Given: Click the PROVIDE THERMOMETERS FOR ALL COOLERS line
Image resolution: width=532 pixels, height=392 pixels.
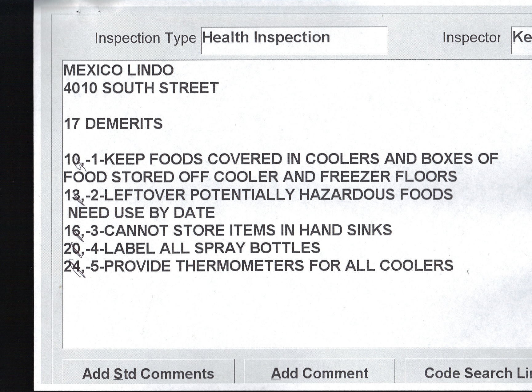Looking at the screenshot, I should click(x=258, y=266).
